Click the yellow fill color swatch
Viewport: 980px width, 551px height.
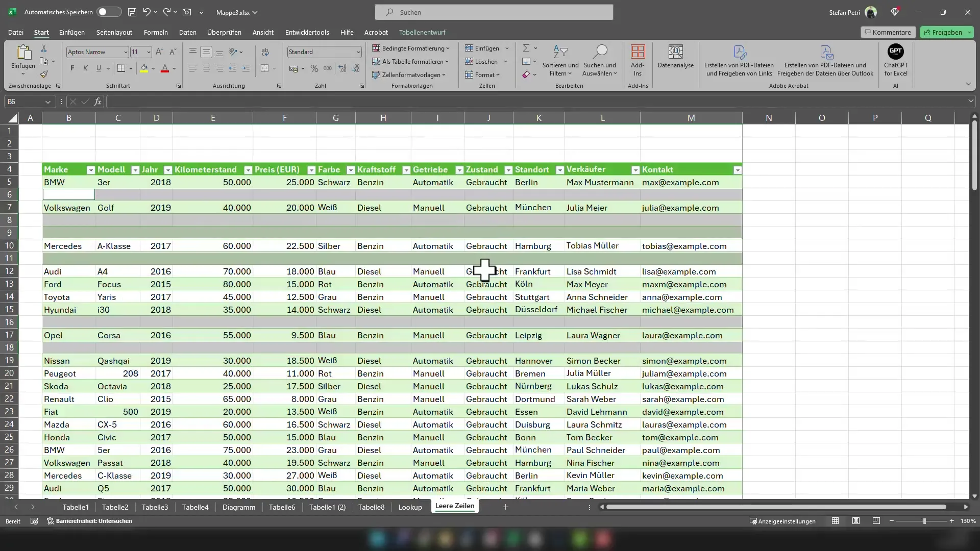pyautogui.click(x=144, y=68)
